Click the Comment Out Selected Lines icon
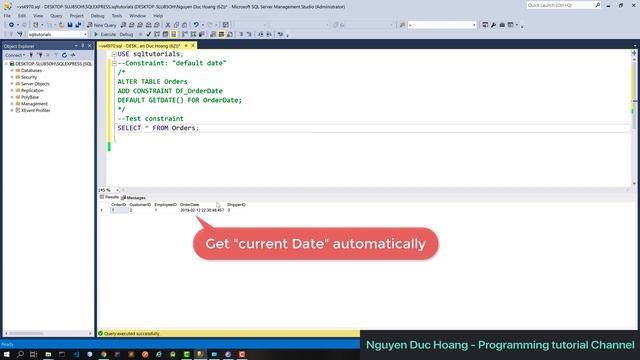The height and width of the screenshot is (360, 640). (241, 35)
